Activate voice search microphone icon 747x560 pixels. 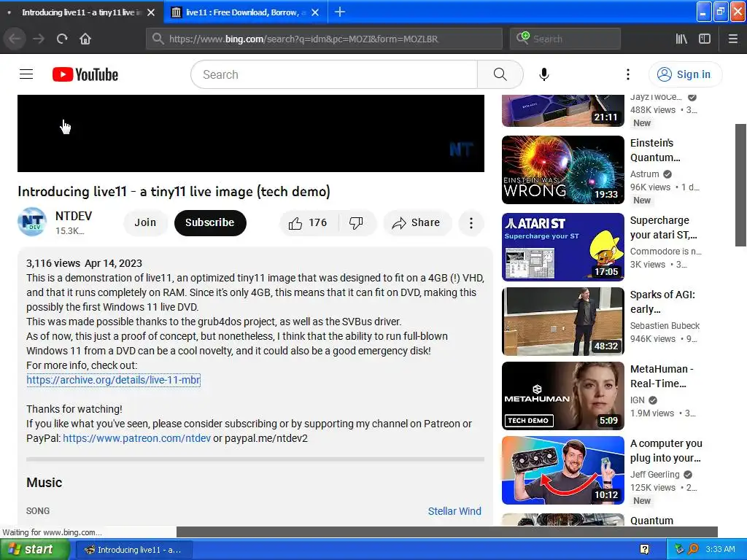544,74
